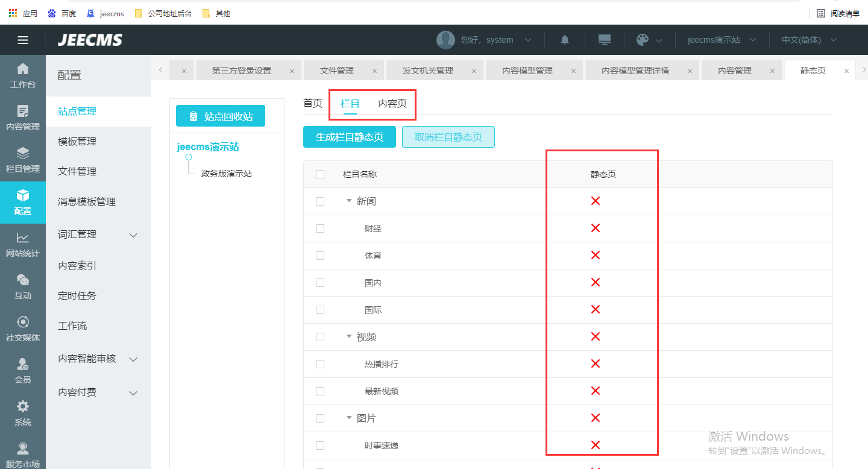Open the jeecms演示站 site switcher
868x469 pixels.
tap(722, 40)
